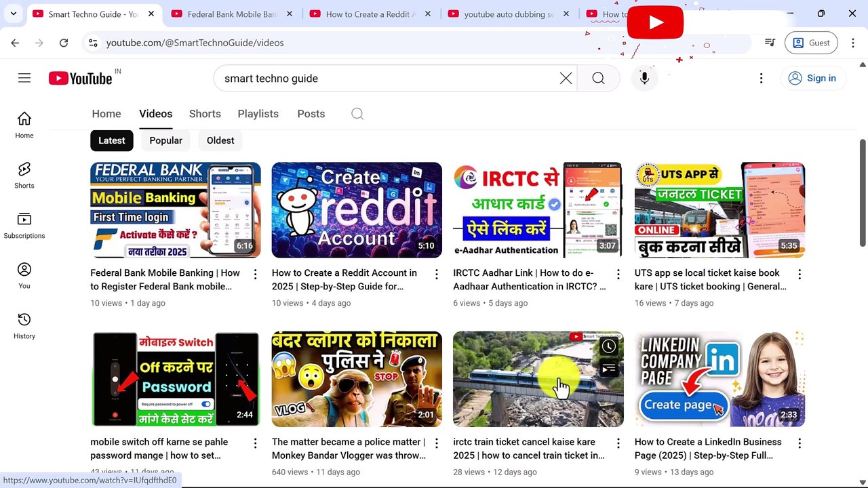
Task: Open options menu for Federal Bank video
Action: coord(255,274)
